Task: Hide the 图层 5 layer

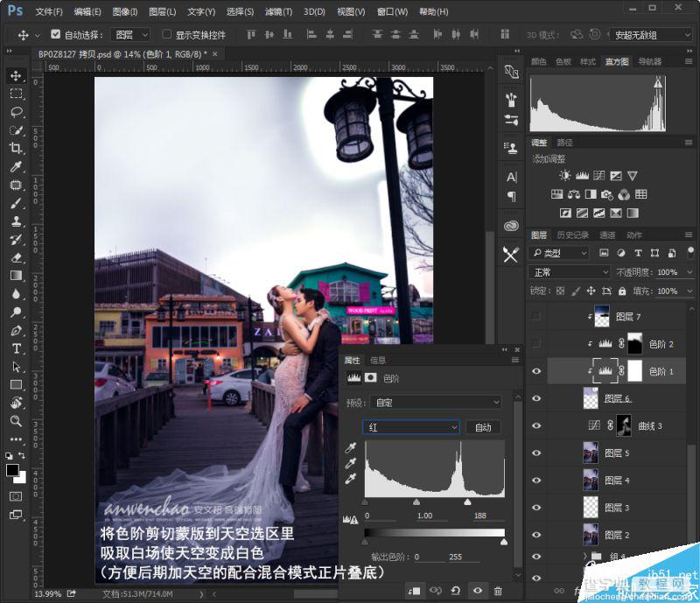Action: pyautogui.click(x=536, y=453)
